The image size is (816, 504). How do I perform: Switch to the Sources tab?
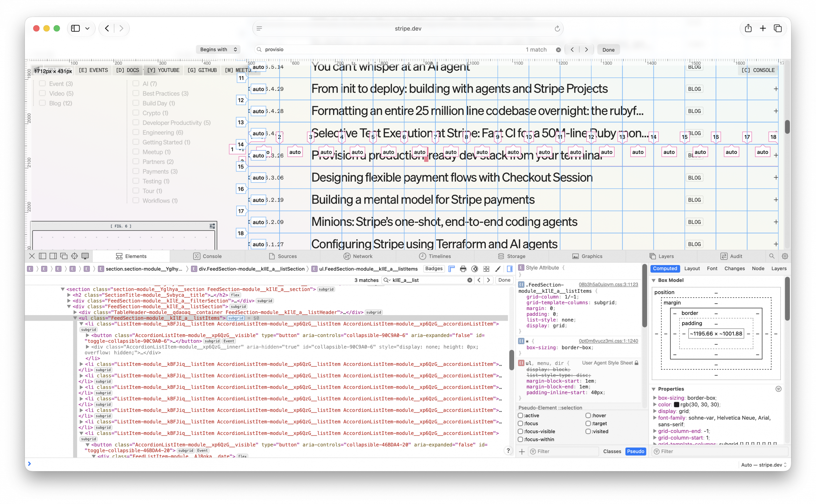coord(283,256)
